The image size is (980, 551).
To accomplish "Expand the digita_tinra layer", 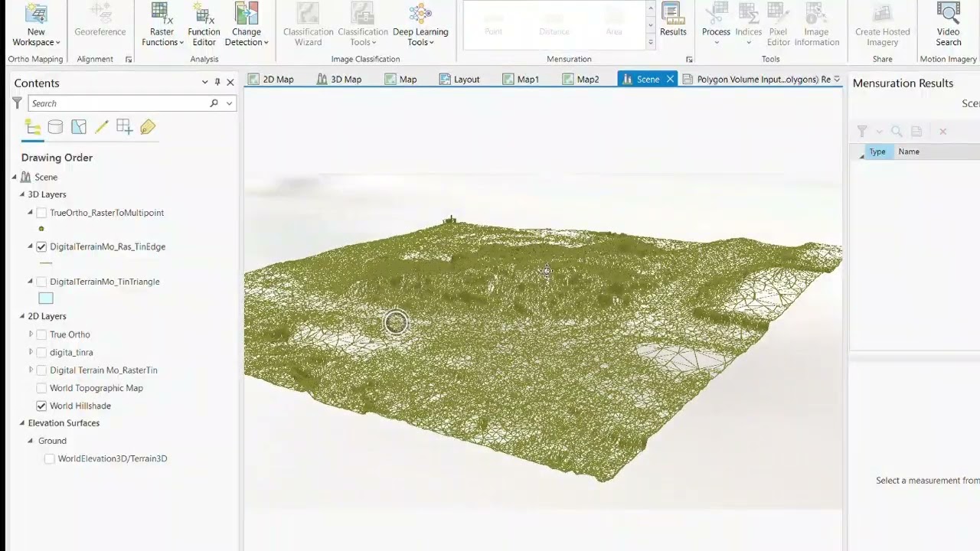I will [31, 352].
